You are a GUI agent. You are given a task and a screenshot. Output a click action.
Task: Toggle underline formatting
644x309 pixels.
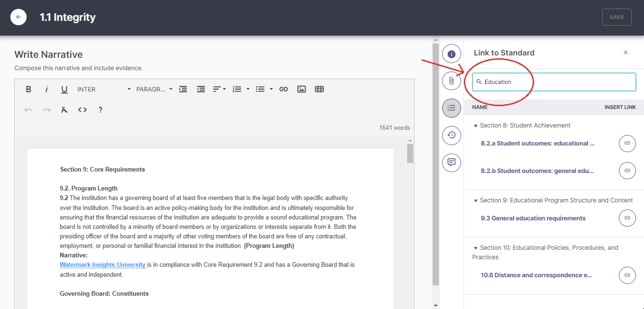(64, 89)
